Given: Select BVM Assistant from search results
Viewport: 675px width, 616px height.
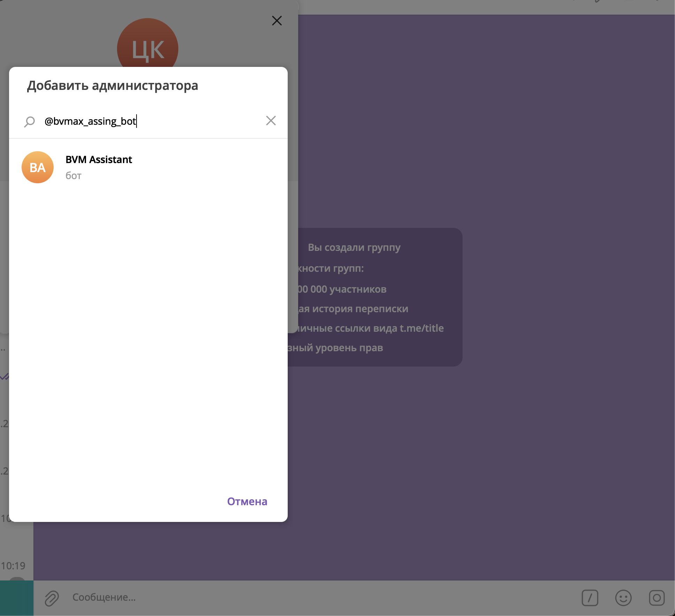Looking at the screenshot, I should 99,160.
